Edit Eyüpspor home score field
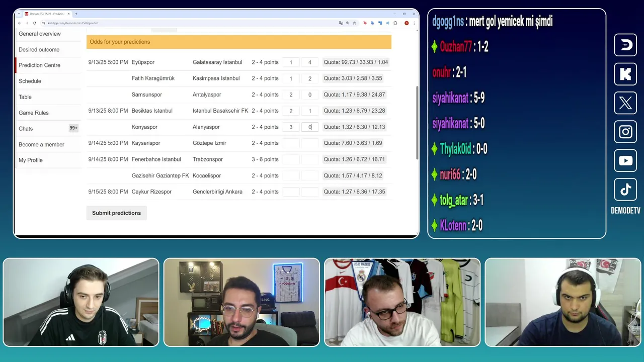This screenshot has height=362, width=644. point(291,62)
